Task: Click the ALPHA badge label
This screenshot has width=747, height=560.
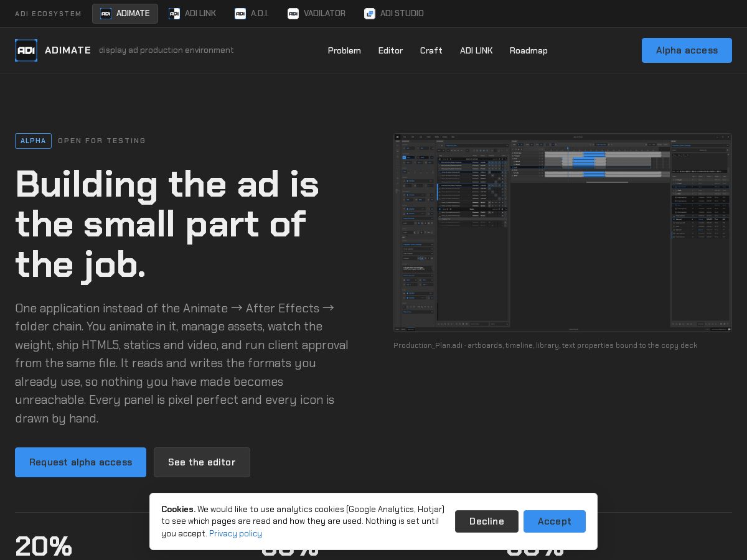Action: (33, 141)
